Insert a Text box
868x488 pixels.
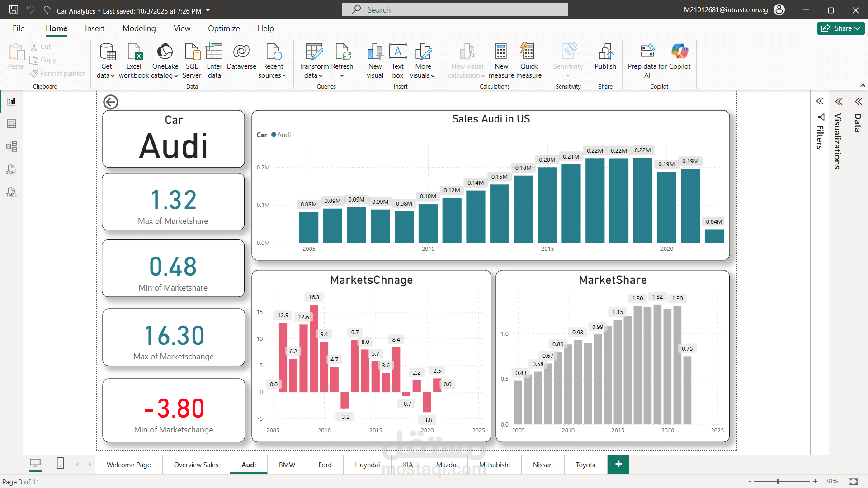point(398,61)
